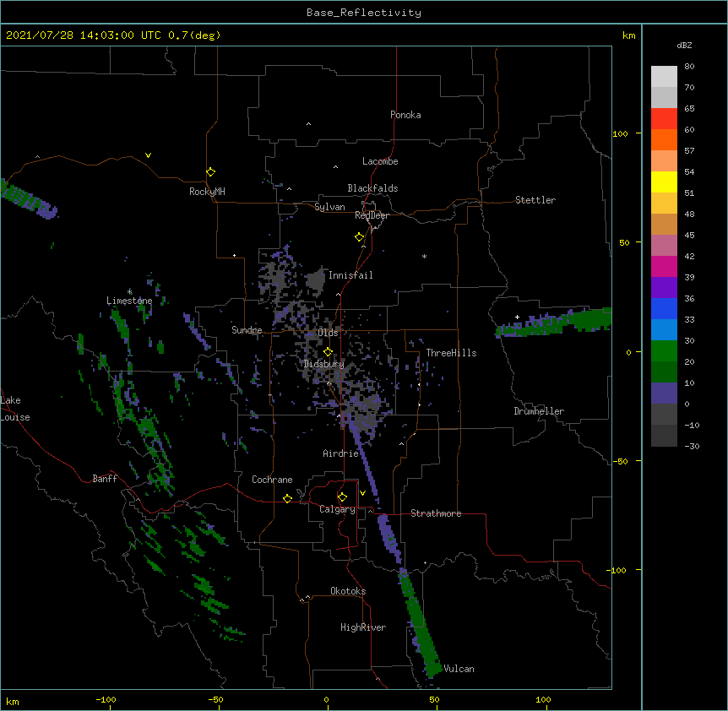Click the Vulcan town label
The width and height of the screenshot is (728, 711).
click(459, 669)
